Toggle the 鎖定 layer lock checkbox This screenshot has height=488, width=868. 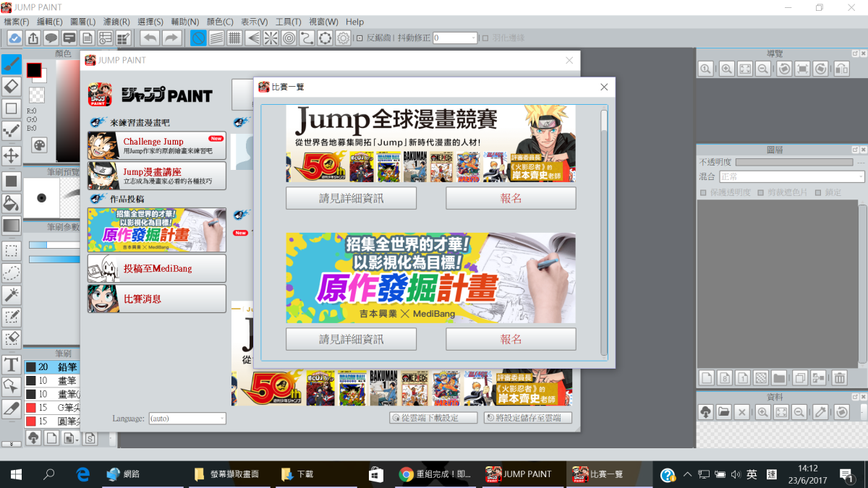pyautogui.click(x=818, y=193)
